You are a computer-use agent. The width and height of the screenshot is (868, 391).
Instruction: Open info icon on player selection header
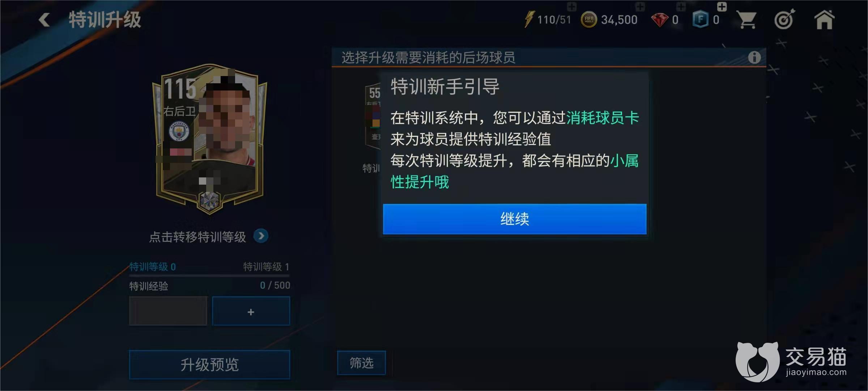[x=754, y=57]
